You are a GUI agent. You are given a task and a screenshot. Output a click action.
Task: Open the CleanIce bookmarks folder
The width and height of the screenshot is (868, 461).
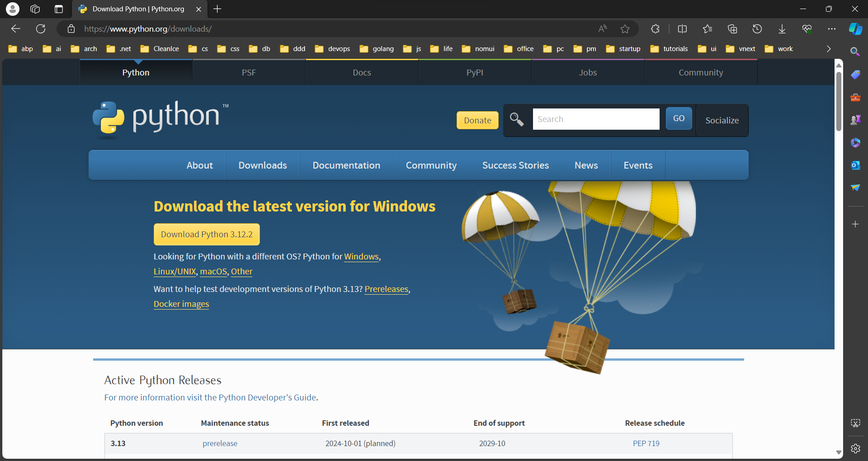coord(160,49)
